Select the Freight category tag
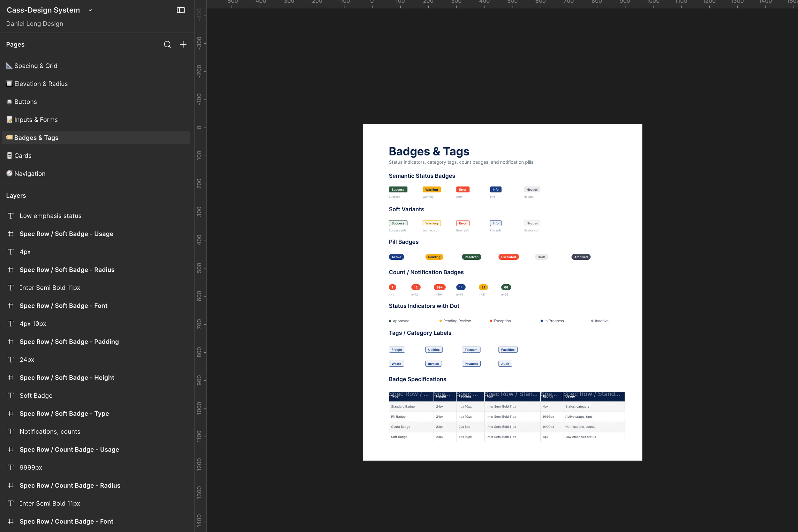798x532 pixels. pyautogui.click(x=397, y=350)
